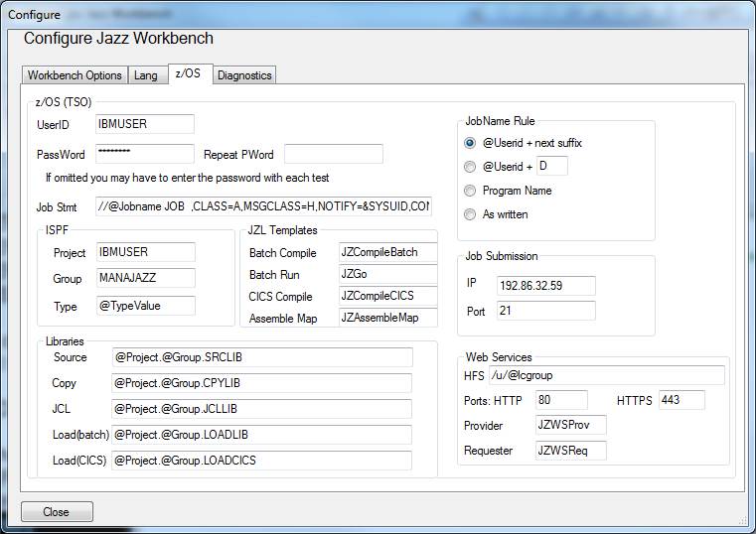756x534 pixels.
Task: Edit the Job Stmt text field
Action: 263,206
